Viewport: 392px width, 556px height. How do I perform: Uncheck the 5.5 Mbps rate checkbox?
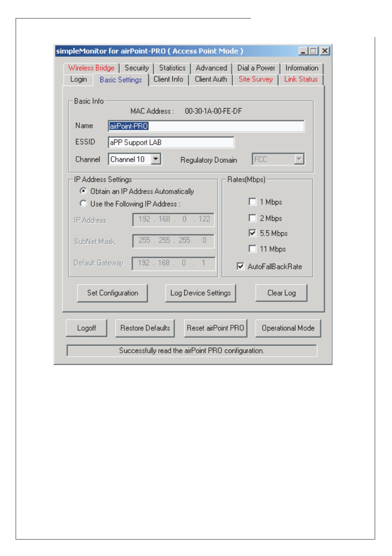click(253, 233)
